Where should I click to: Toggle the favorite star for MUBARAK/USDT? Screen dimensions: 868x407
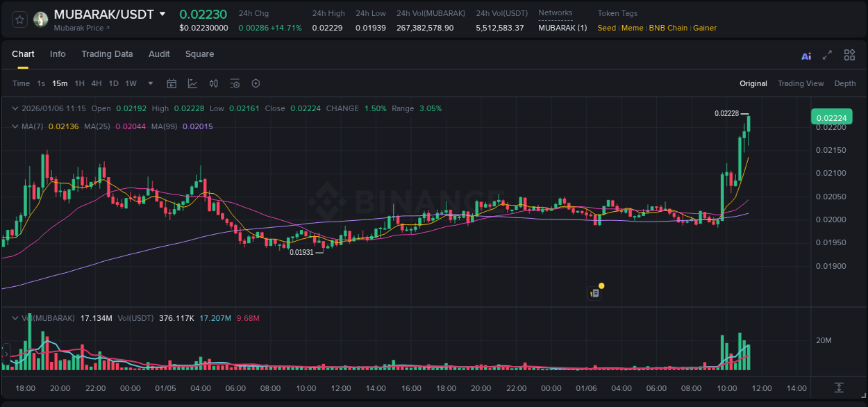(x=19, y=19)
